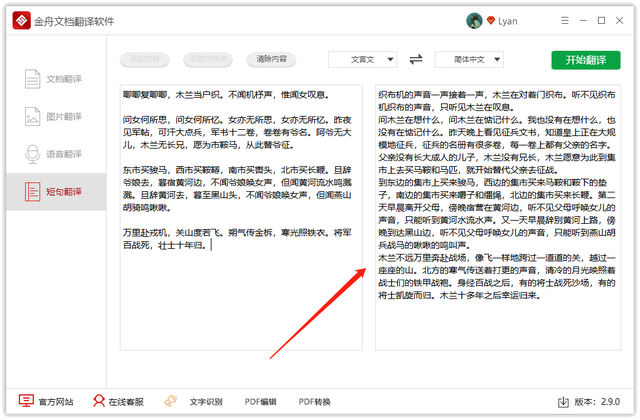
Task: Maximize the translation software window
Action: (601, 20)
